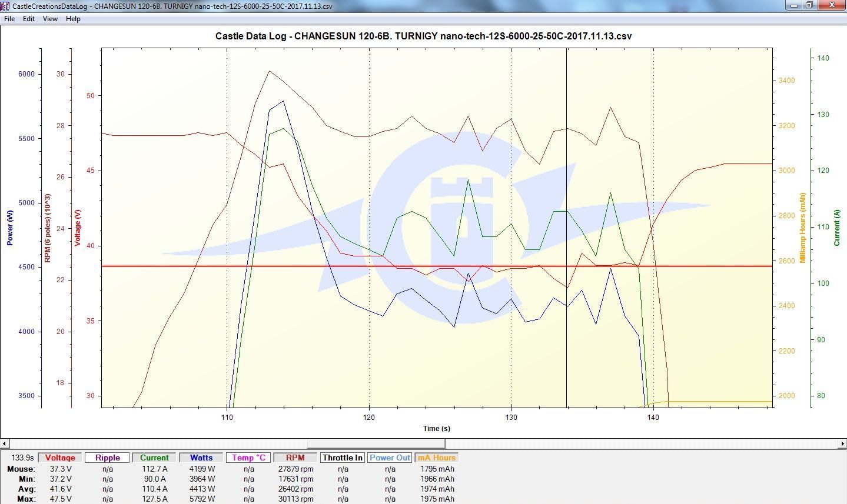Image resolution: width=847 pixels, height=504 pixels.
Task: Click the Mouse voltage value 37.3 V
Action: 60,469
